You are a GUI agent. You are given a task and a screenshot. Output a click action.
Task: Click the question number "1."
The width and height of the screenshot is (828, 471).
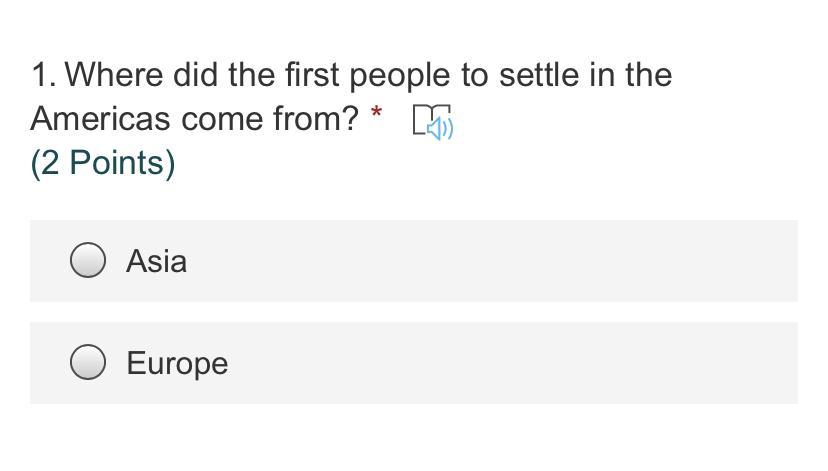[43, 75]
